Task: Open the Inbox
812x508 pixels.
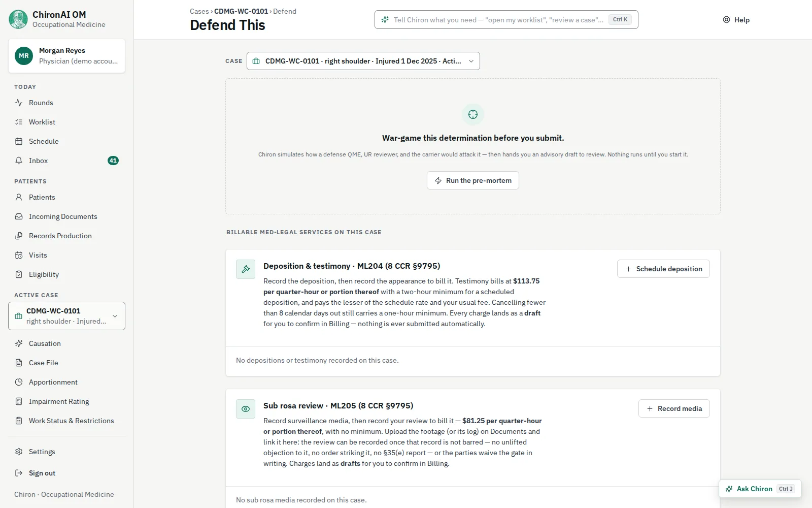Action: [66, 161]
